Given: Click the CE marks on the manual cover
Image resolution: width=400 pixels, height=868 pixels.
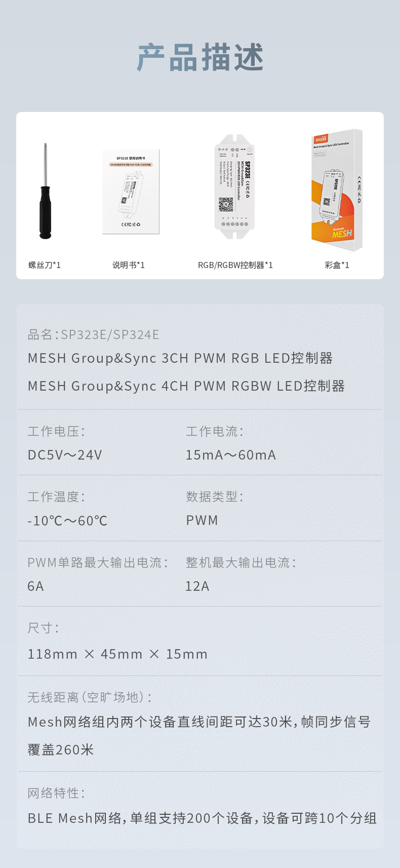Looking at the screenshot, I should click(x=131, y=224).
